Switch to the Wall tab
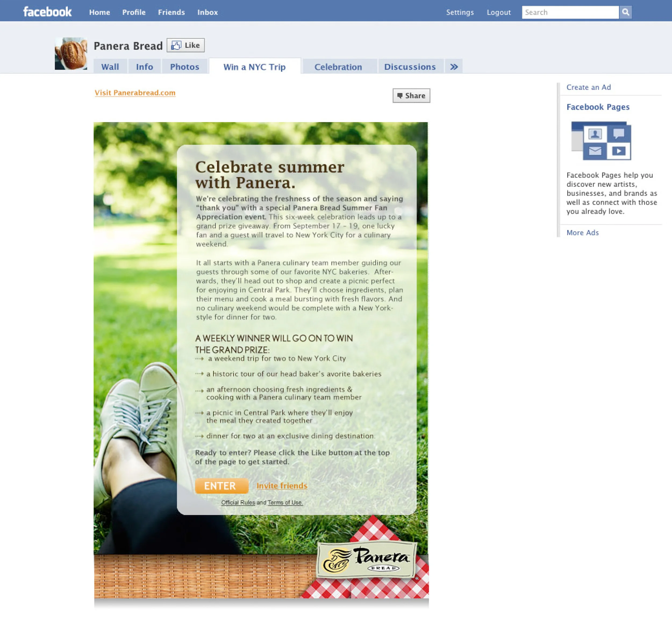672x641 pixels. click(110, 67)
